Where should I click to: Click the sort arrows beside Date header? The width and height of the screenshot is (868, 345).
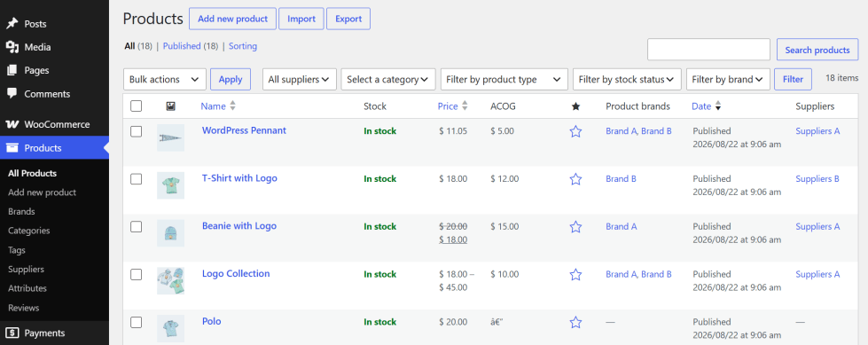click(x=718, y=106)
